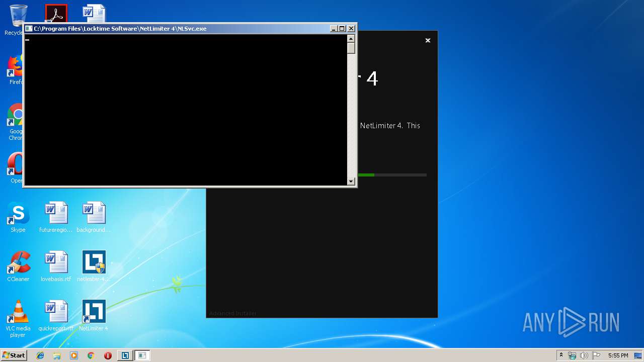
Task: Open CCleaner desktop shortcut
Action: (18, 266)
